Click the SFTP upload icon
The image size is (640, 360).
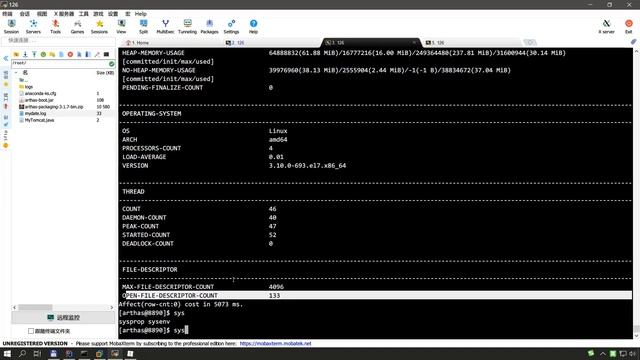tap(34, 54)
